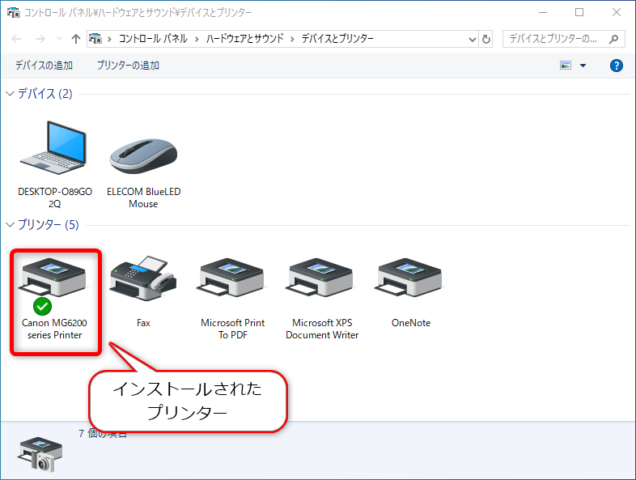Open the view options dropdown arrow

pyautogui.click(x=583, y=65)
